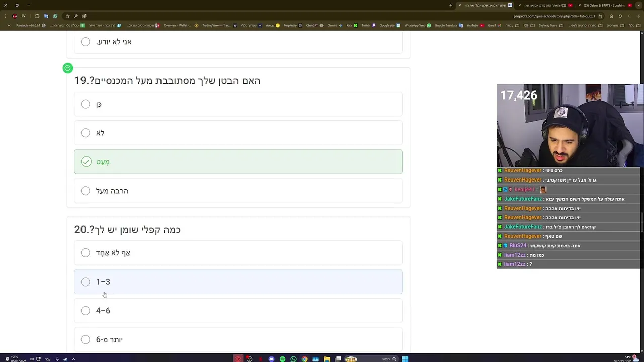Select the '4-6' answer for question 20
Viewport: 644px width, 362px height.
pyautogui.click(x=238, y=311)
